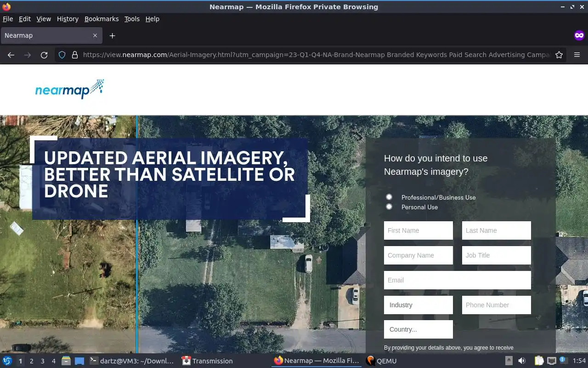Click the network connection tray icon

tap(552, 361)
